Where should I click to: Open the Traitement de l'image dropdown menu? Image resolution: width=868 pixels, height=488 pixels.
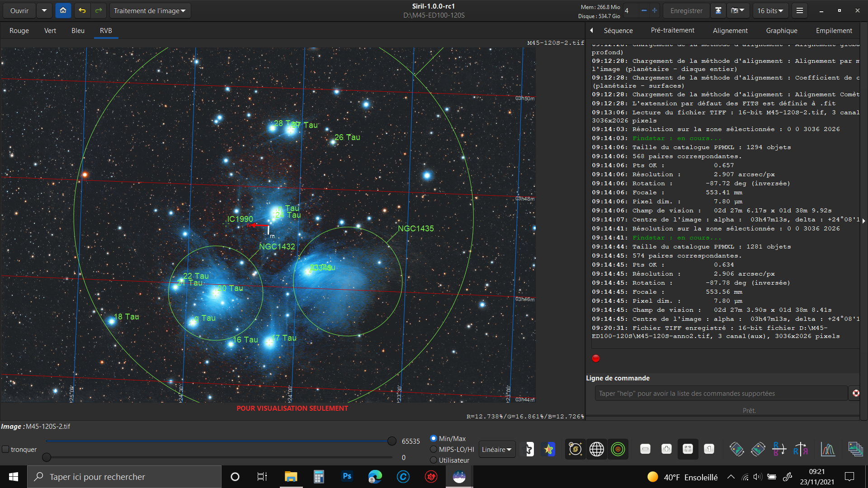pyautogui.click(x=150, y=10)
